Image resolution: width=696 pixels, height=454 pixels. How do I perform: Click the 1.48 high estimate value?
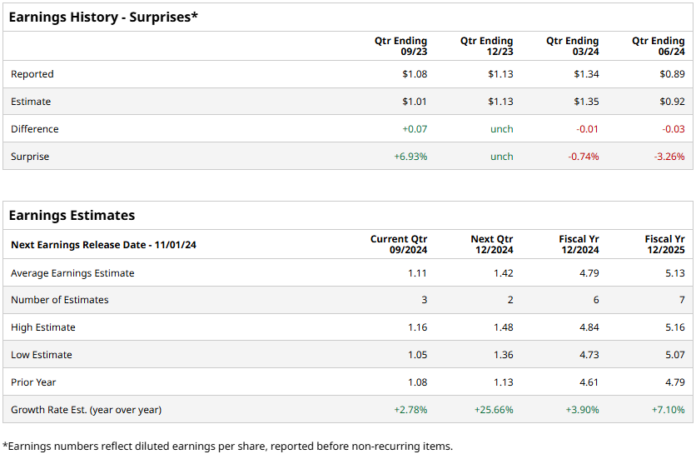point(502,327)
